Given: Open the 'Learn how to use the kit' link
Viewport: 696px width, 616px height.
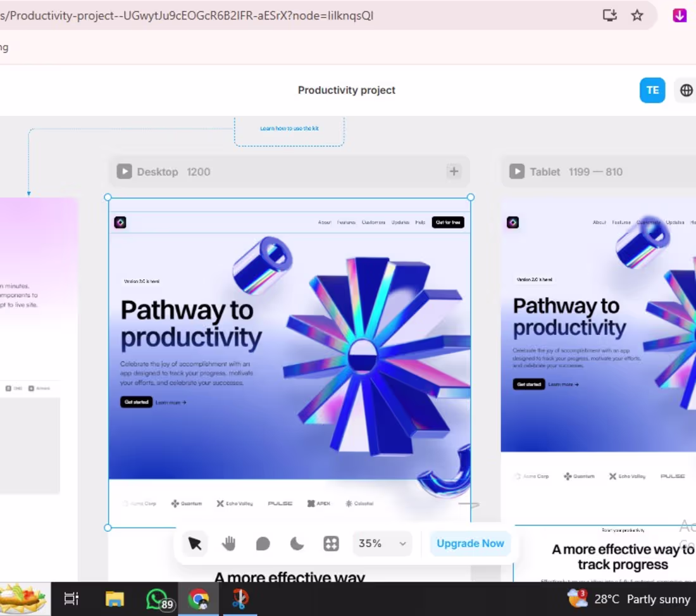Looking at the screenshot, I should tap(289, 128).
